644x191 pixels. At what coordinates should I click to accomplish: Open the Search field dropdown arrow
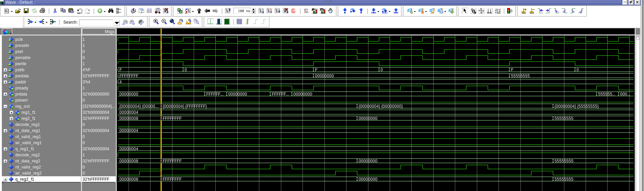(x=117, y=23)
